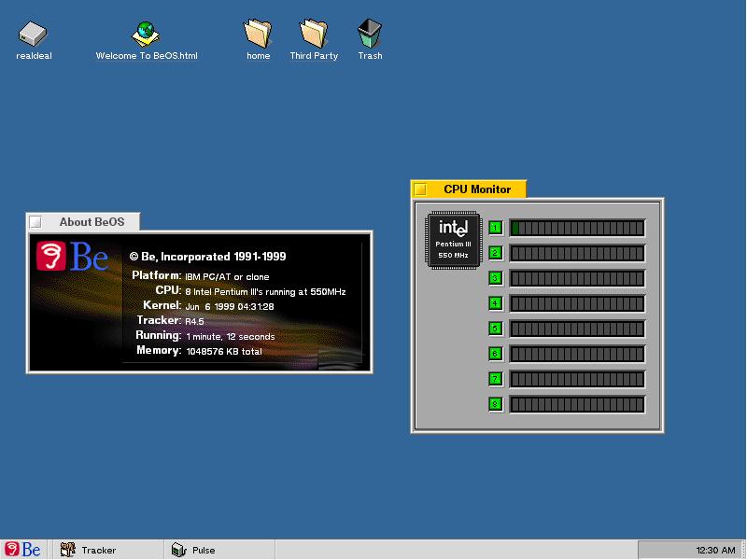Open the realdeal disk icon
747x560 pixels.
(33, 33)
